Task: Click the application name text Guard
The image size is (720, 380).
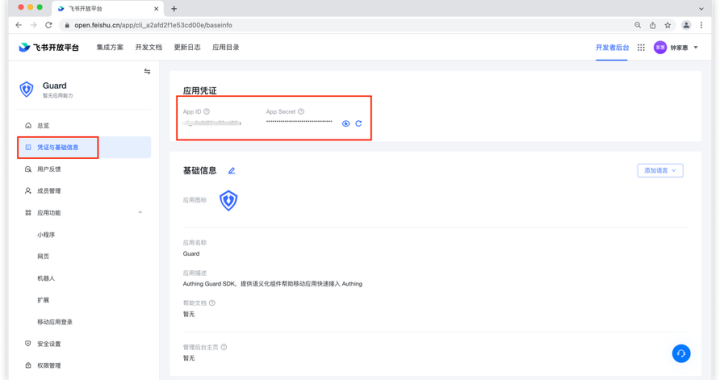Action: pos(191,254)
